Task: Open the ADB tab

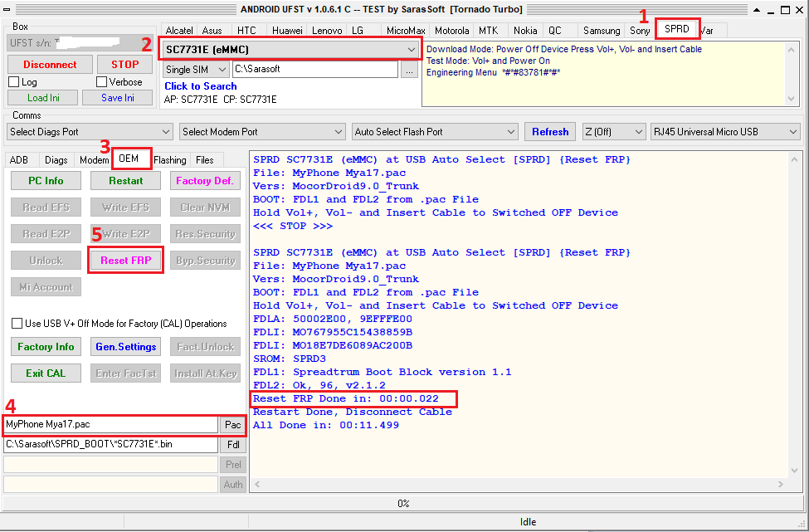Action: [x=19, y=160]
